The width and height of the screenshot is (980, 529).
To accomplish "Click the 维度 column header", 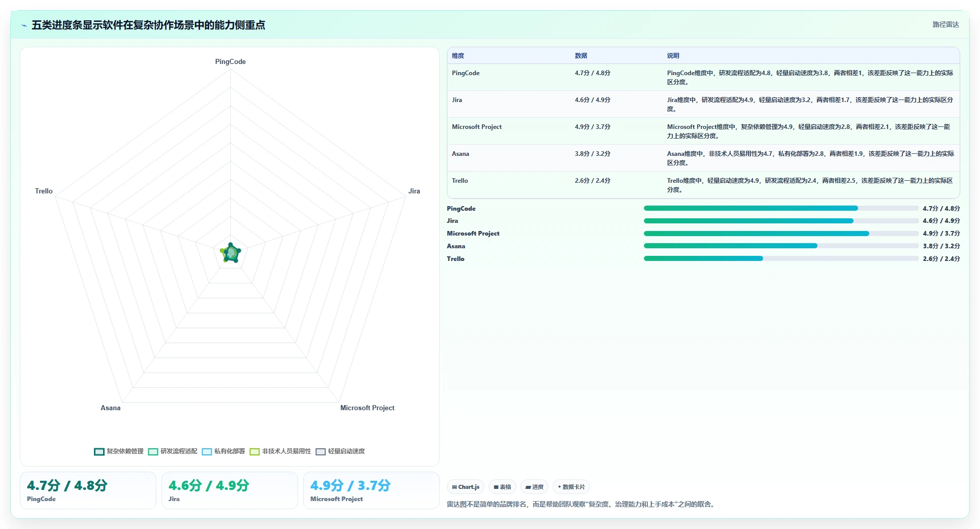I will [x=458, y=56].
